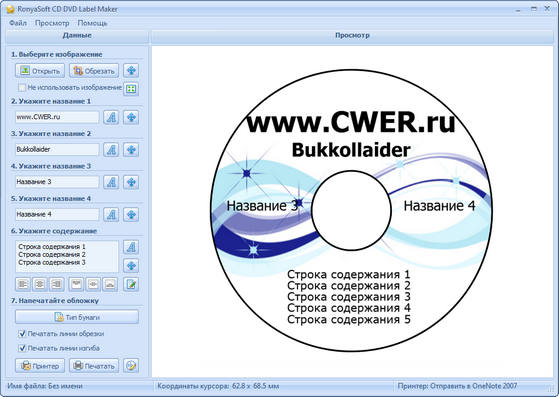Open font settings for Название 3
This screenshot has width=559, height=397.
(111, 182)
